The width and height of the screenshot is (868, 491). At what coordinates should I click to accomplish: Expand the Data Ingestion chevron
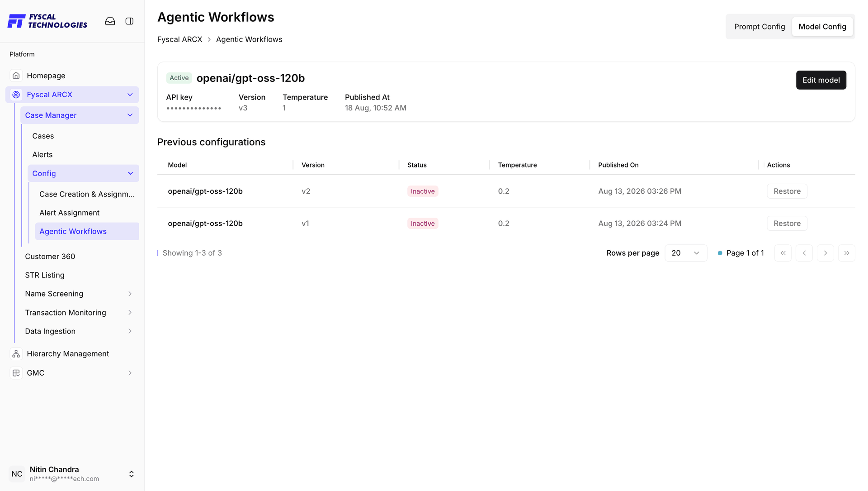(x=130, y=331)
